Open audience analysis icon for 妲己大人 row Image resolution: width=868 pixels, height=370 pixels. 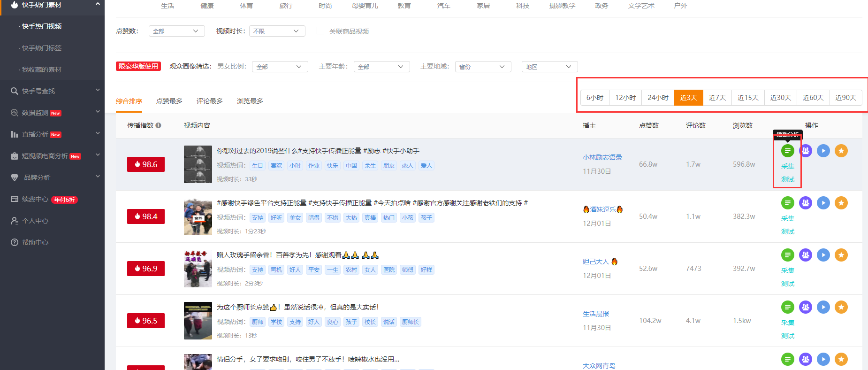(806, 255)
